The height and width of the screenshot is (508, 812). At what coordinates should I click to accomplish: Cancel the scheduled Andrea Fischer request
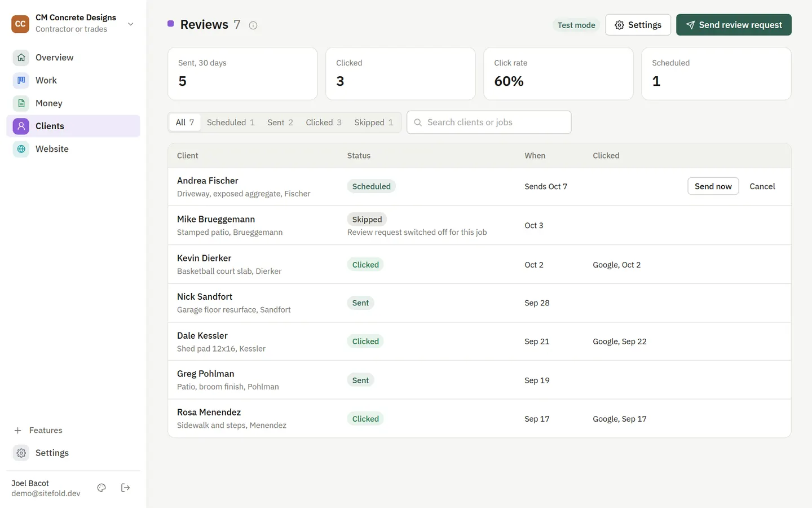[x=762, y=186]
